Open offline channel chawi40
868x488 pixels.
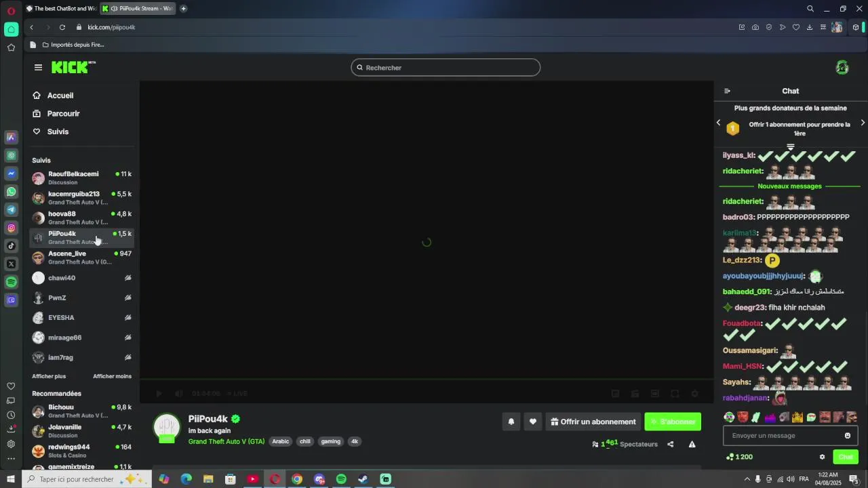click(x=82, y=278)
